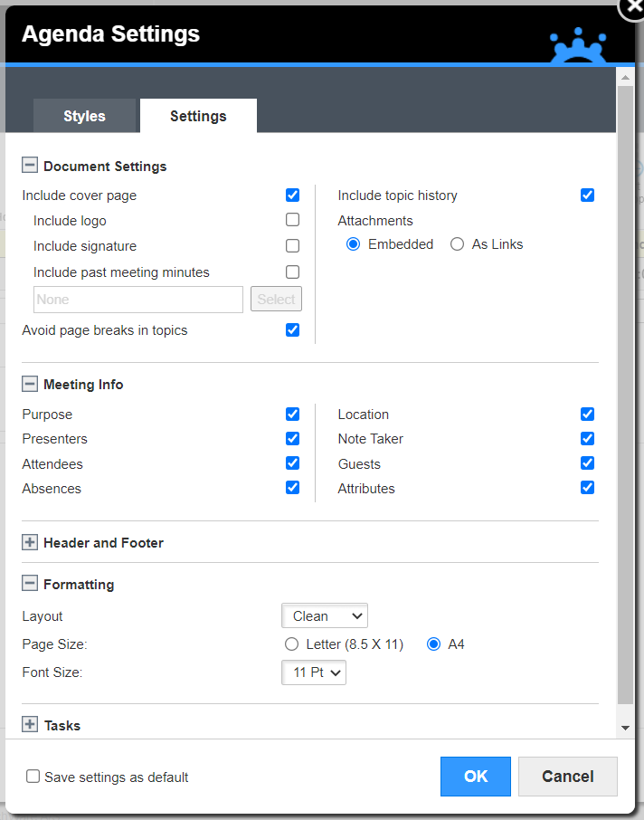Open the Font Size 11 Pt dropdown

[314, 672]
